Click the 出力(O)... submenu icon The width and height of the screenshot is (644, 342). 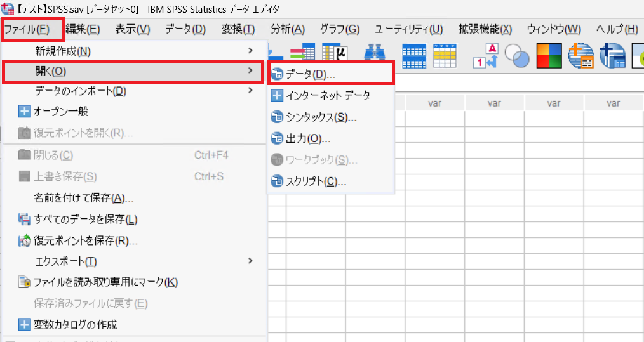click(278, 139)
